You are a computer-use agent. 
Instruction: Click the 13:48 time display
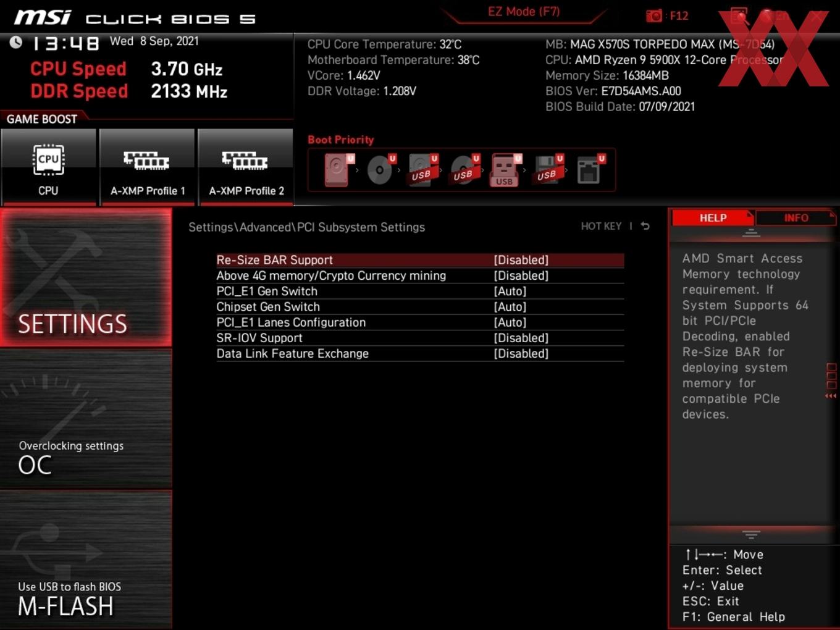pos(65,43)
